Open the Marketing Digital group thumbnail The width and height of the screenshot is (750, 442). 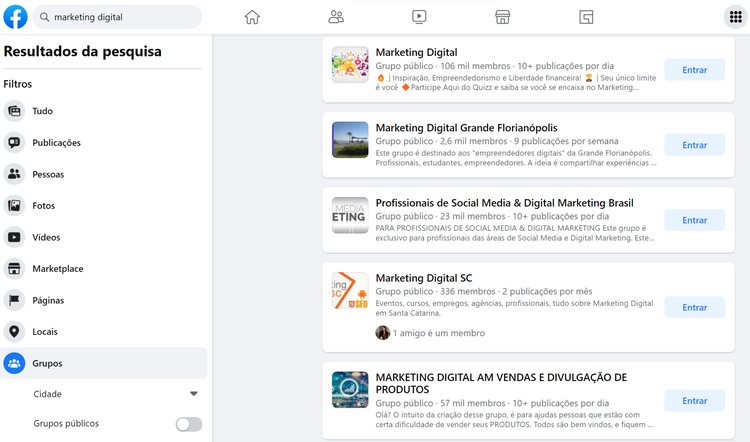pyautogui.click(x=350, y=65)
